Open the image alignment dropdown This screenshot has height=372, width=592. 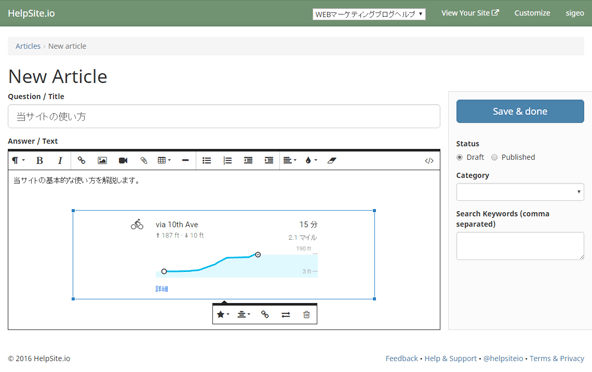click(244, 314)
